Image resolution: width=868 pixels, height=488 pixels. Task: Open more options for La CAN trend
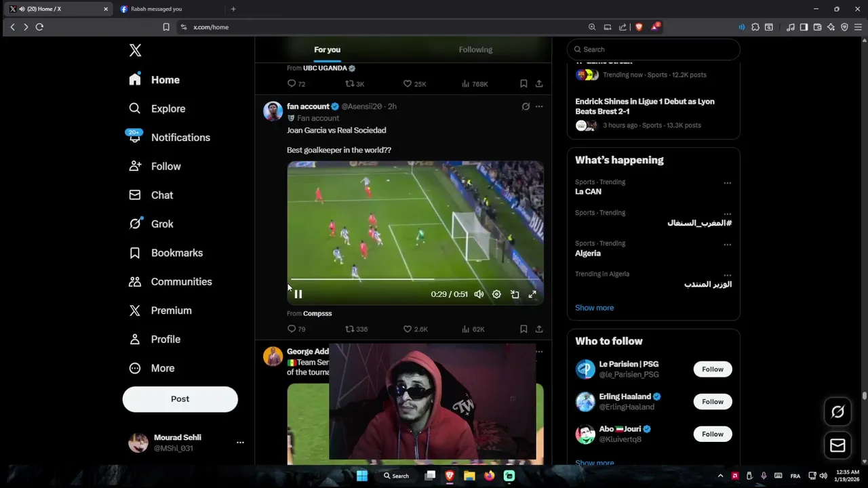pos(727,182)
